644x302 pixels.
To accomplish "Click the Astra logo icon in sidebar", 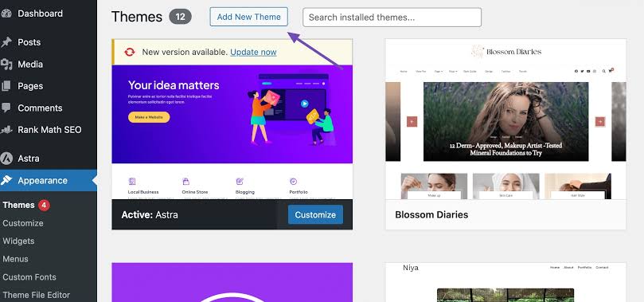I will [6, 159].
